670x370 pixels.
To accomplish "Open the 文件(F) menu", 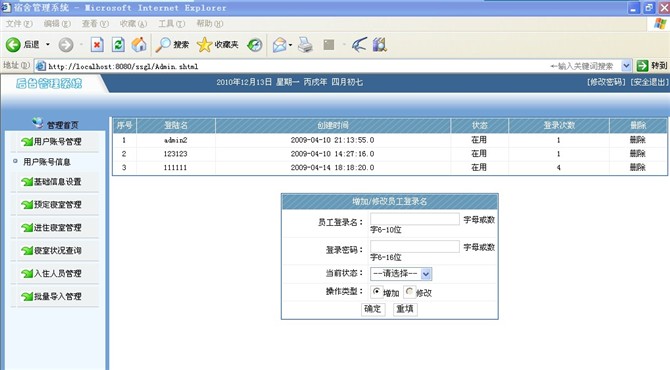I will (x=19, y=24).
